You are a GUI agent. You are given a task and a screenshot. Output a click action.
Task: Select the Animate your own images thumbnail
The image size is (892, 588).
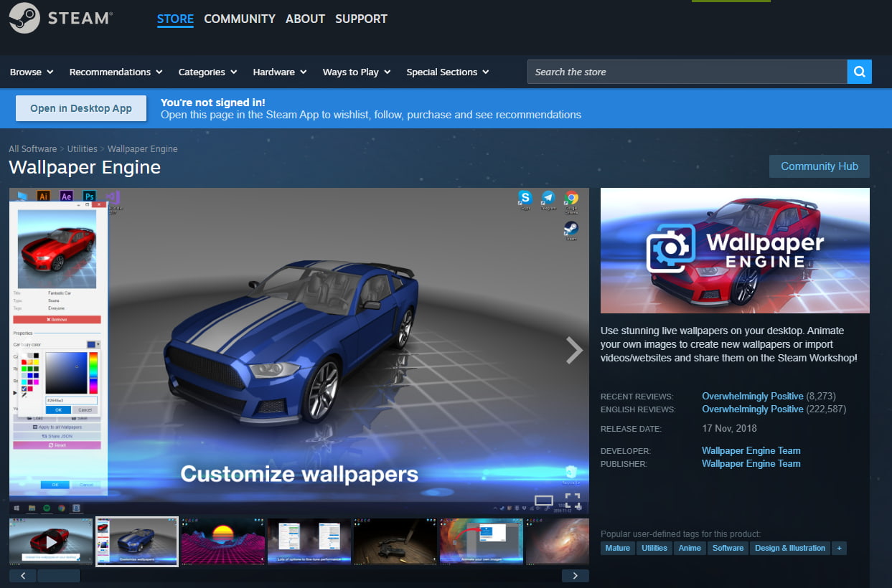click(x=482, y=541)
